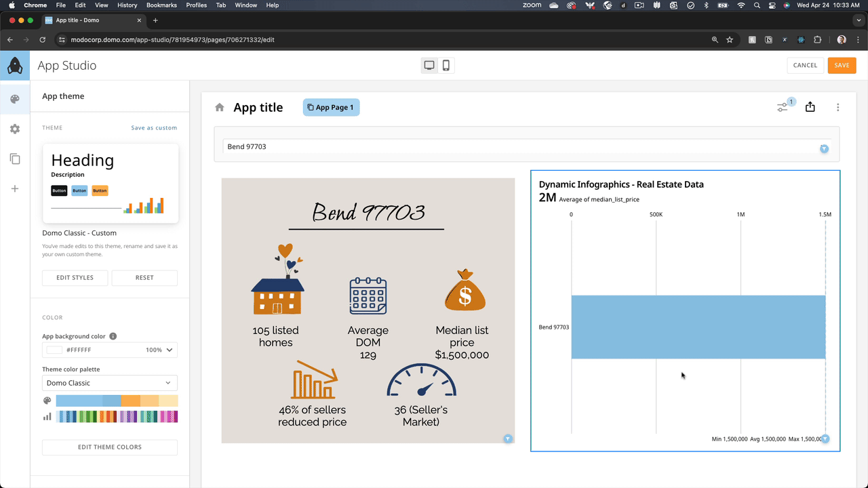Click the Chrome zoom magnifier icon

coord(715,40)
